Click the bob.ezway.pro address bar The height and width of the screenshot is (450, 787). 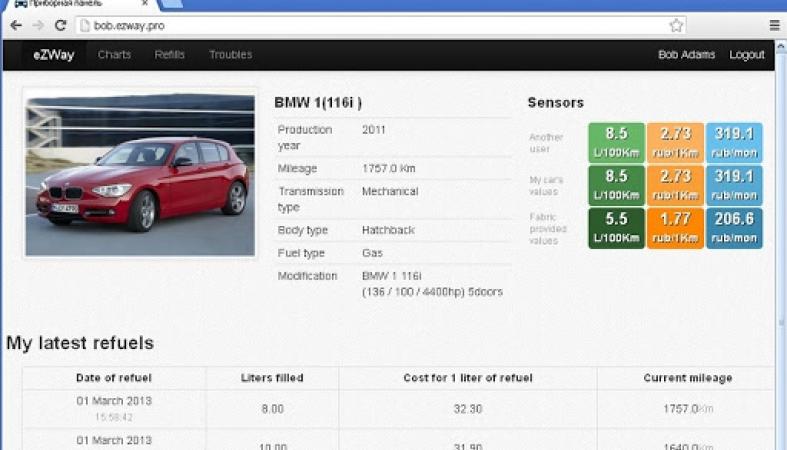pos(380,26)
